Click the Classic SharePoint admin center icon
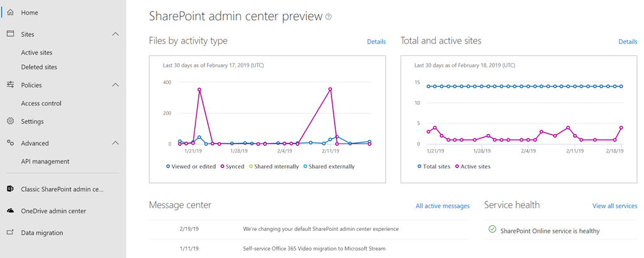Image resolution: width=644 pixels, height=258 pixels. pyautogui.click(x=10, y=189)
